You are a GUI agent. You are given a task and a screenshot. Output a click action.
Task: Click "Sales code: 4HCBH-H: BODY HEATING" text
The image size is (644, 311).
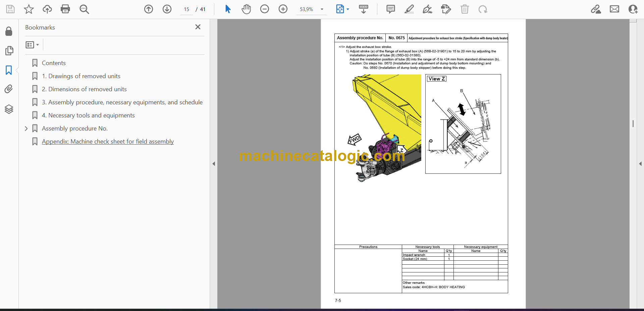click(x=434, y=287)
